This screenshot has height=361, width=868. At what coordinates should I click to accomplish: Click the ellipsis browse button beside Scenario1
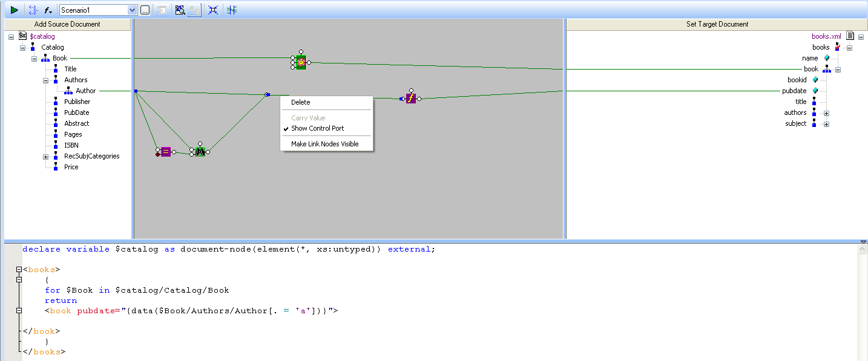click(145, 10)
